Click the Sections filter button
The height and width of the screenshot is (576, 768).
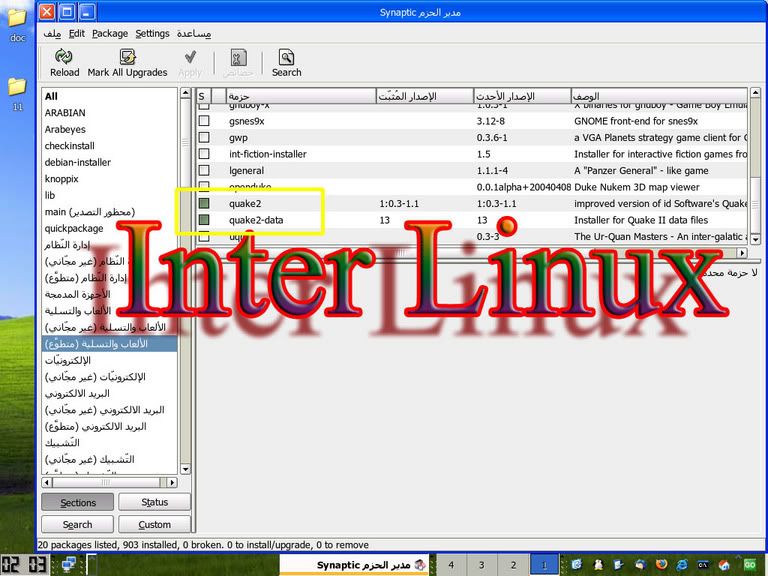click(x=78, y=503)
